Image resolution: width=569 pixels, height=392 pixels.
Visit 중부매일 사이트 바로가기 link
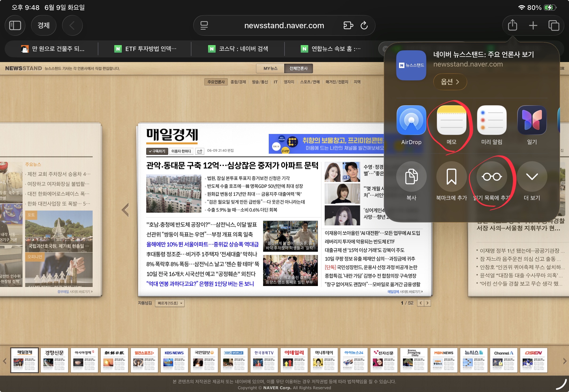point(75,292)
